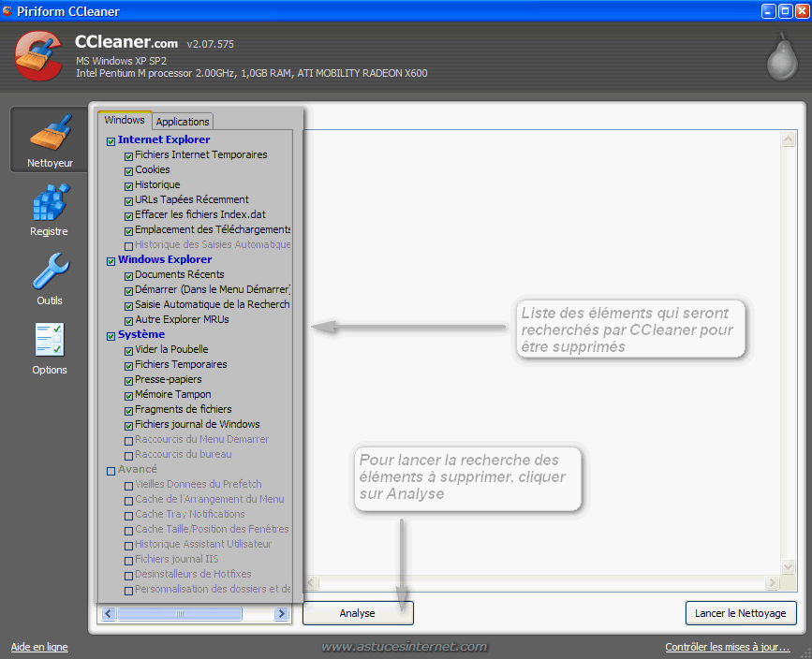Image resolution: width=812 pixels, height=659 pixels.
Task: Click the results pane scroll-up arrow
Action: [789, 139]
